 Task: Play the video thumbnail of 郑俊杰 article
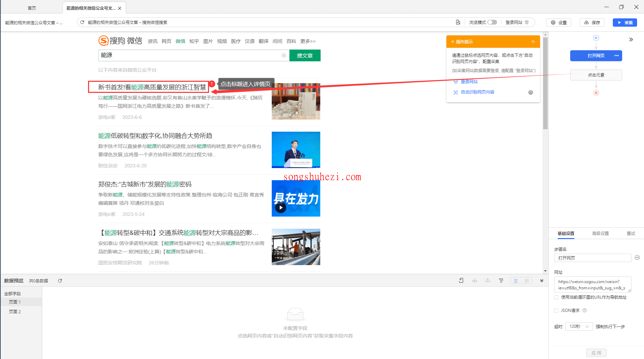click(280, 208)
